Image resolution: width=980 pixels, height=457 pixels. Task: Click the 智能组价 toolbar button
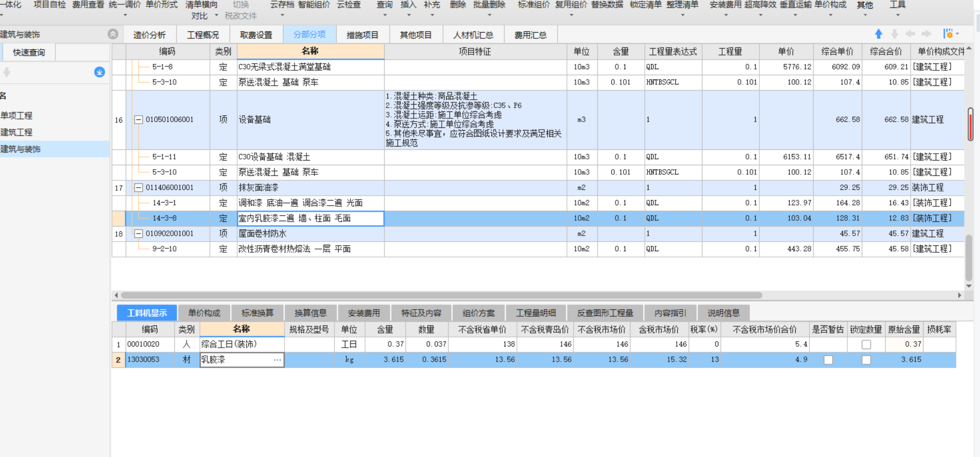314,5
